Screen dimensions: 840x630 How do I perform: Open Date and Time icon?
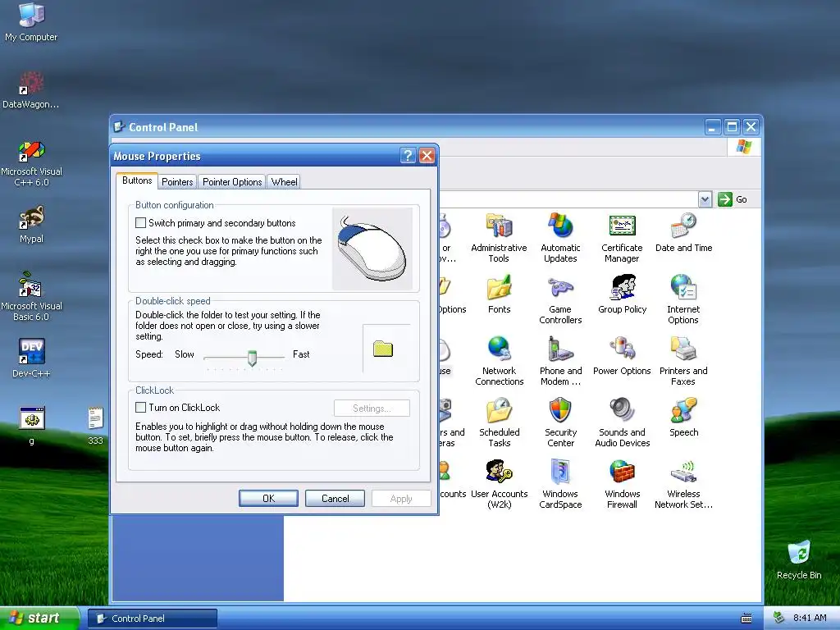(x=683, y=233)
